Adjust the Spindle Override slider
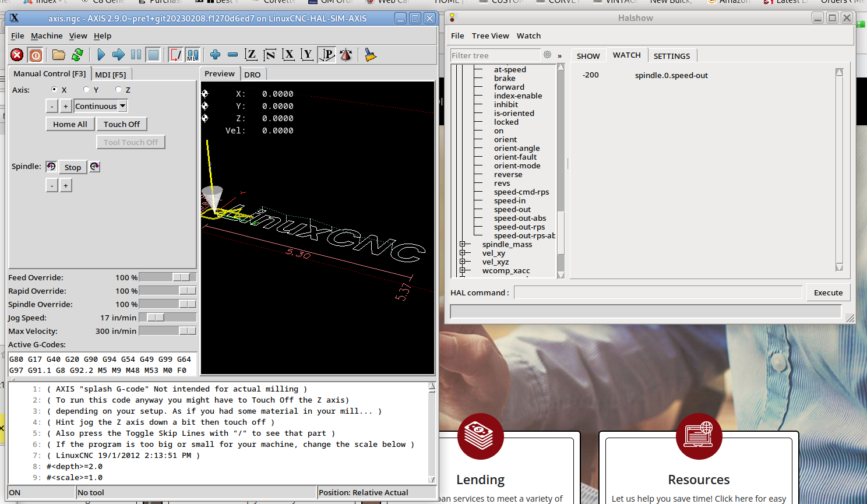Viewport: 867px width, 504px height. [168, 304]
